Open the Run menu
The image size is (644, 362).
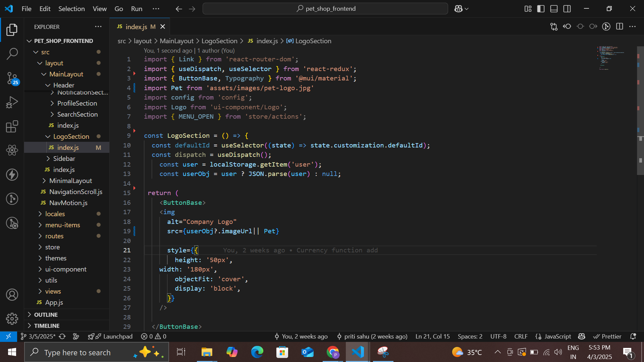(x=137, y=9)
